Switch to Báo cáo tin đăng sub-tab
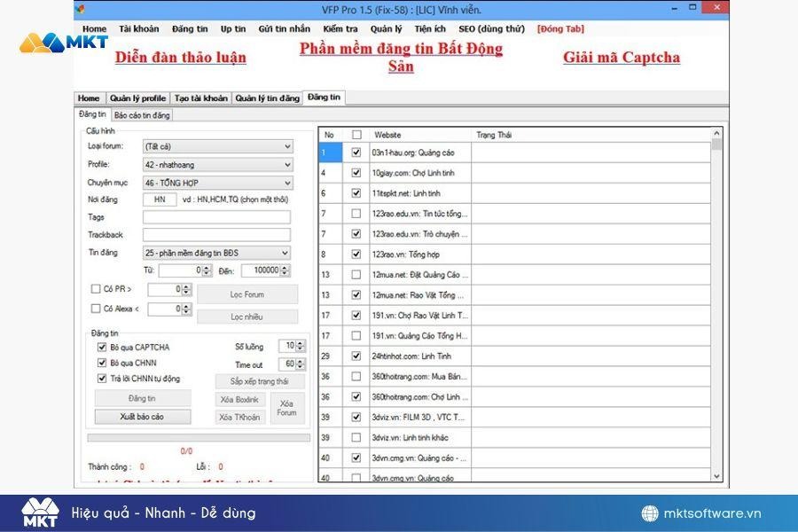 tap(142, 115)
